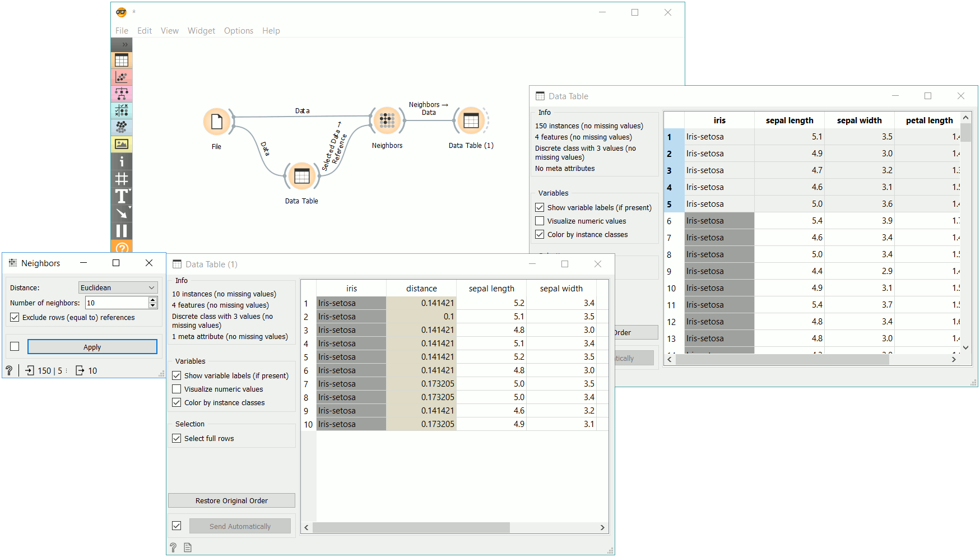Select the Text annotation tool
Screen dimensions: 980x557
coord(122,196)
